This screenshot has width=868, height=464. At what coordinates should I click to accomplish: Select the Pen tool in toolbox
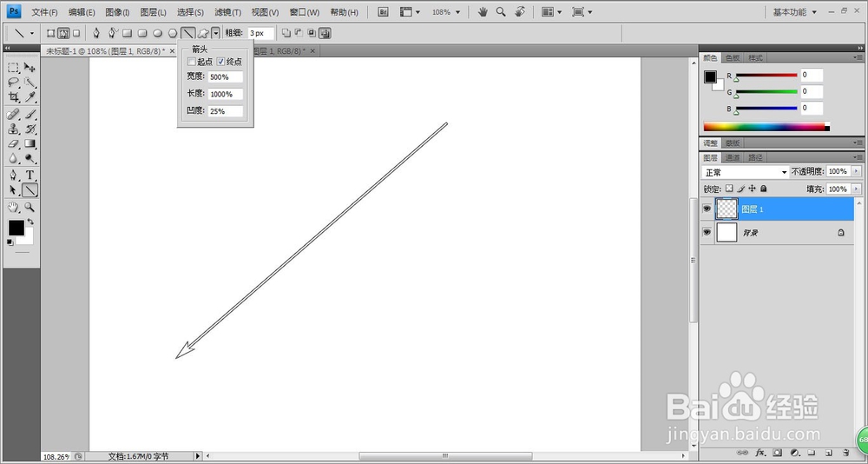[14, 176]
